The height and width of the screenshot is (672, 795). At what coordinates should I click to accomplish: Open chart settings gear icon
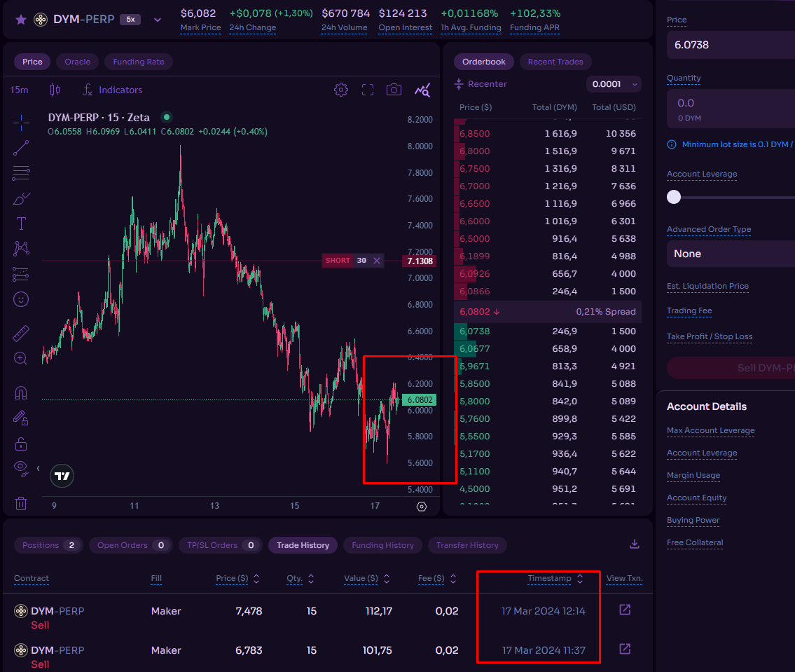(x=341, y=90)
